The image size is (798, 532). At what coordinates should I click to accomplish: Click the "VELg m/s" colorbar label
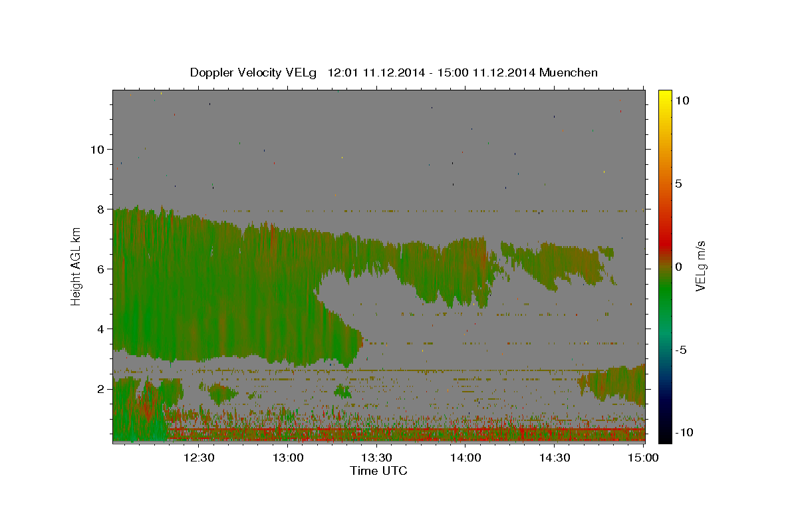click(700, 266)
